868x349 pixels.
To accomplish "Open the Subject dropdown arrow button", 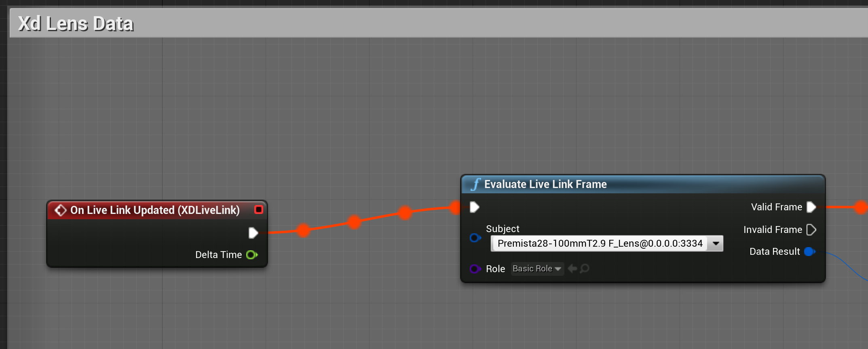I will point(716,243).
